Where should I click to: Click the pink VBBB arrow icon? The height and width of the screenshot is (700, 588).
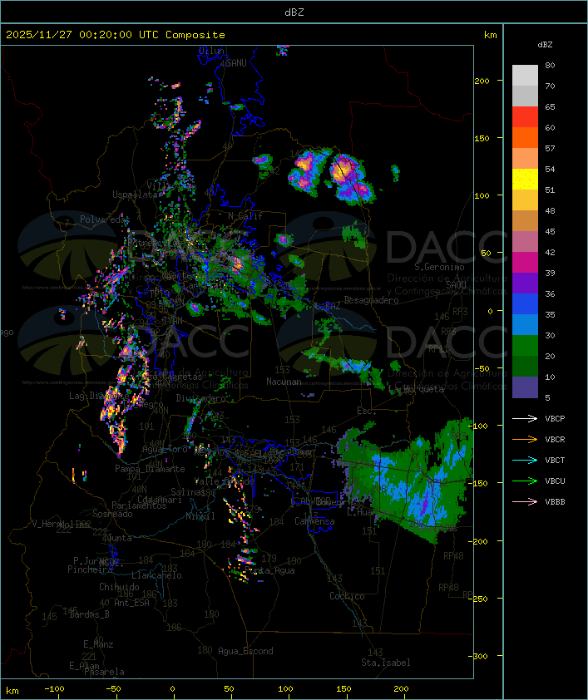point(525,501)
